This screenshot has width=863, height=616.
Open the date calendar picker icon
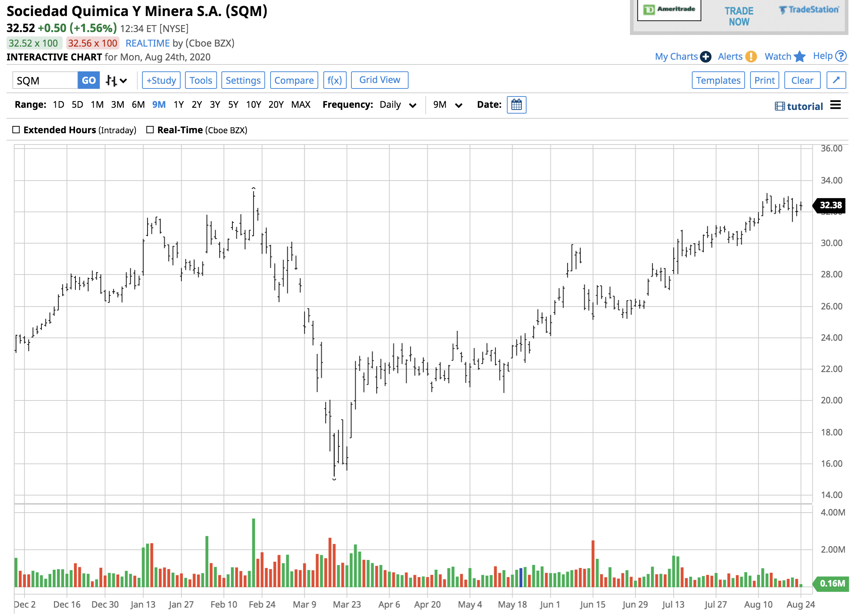[516, 105]
